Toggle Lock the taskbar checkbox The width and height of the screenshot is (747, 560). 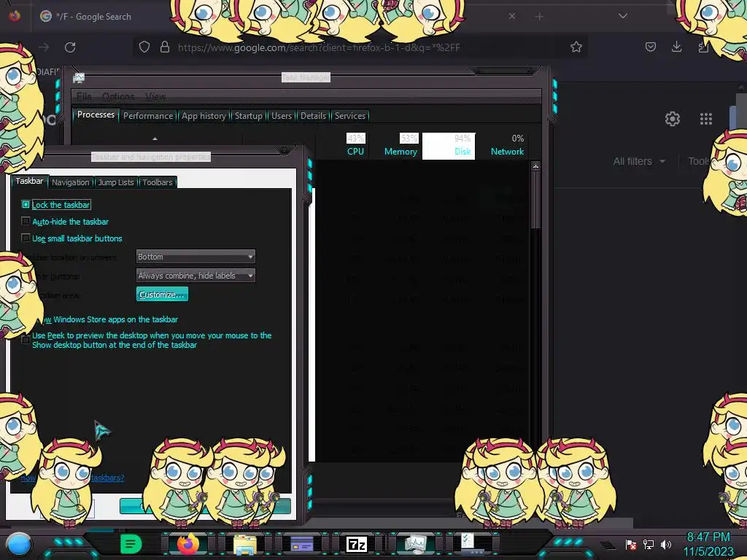point(26,205)
